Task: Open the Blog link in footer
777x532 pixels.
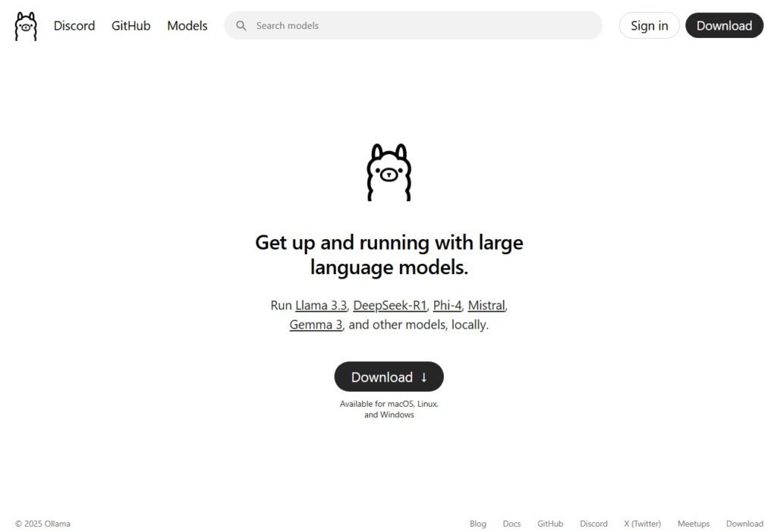Action: tap(478, 524)
